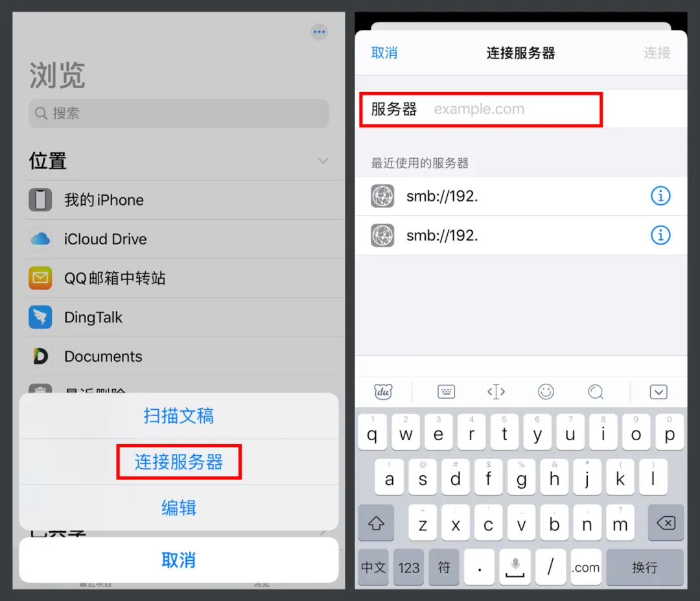Choose 连接服务器 from the action sheet
Viewport: 700px width, 601px height.
point(179,462)
